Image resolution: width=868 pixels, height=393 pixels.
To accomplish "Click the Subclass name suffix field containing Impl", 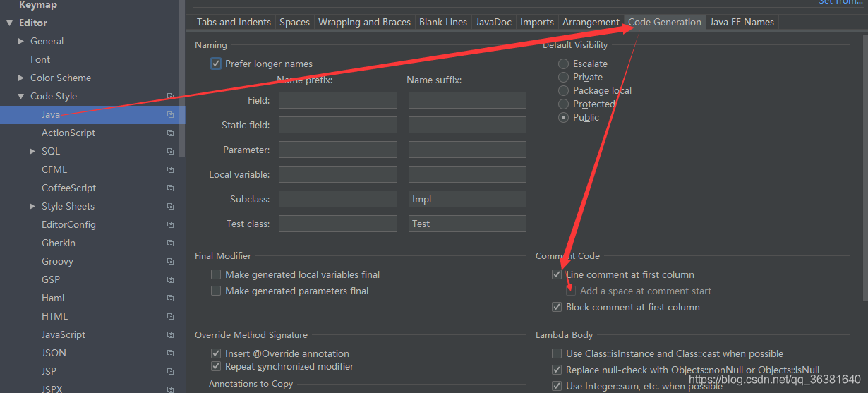I will [x=467, y=199].
